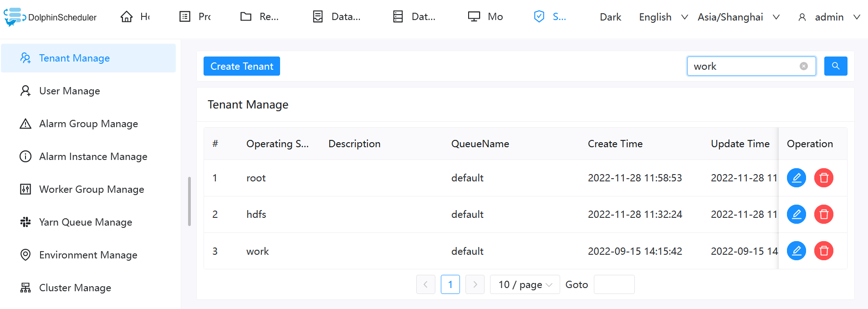Clear the search field text
This screenshot has height=309, width=868.
coord(804,66)
